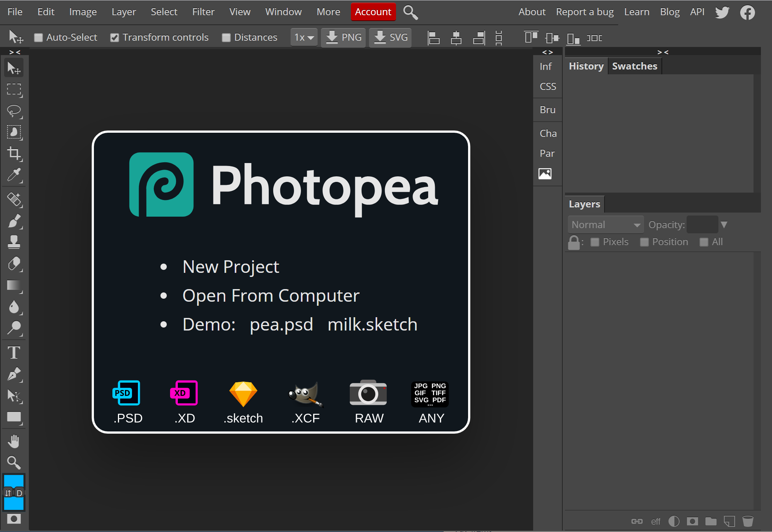The width and height of the screenshot is (772, 532).
Task: Open the Filter menu
Action: pyautogui.click(x=203, y=12)
